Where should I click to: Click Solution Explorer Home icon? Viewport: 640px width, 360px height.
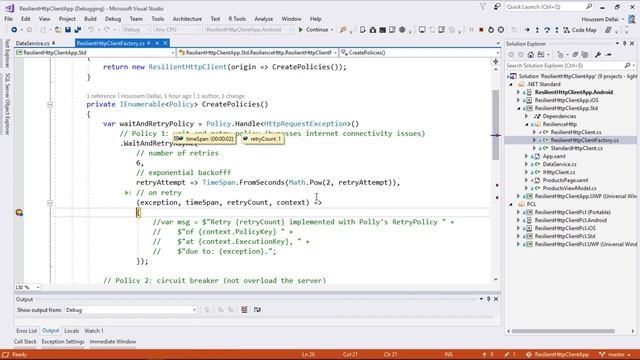click(531, 55)
